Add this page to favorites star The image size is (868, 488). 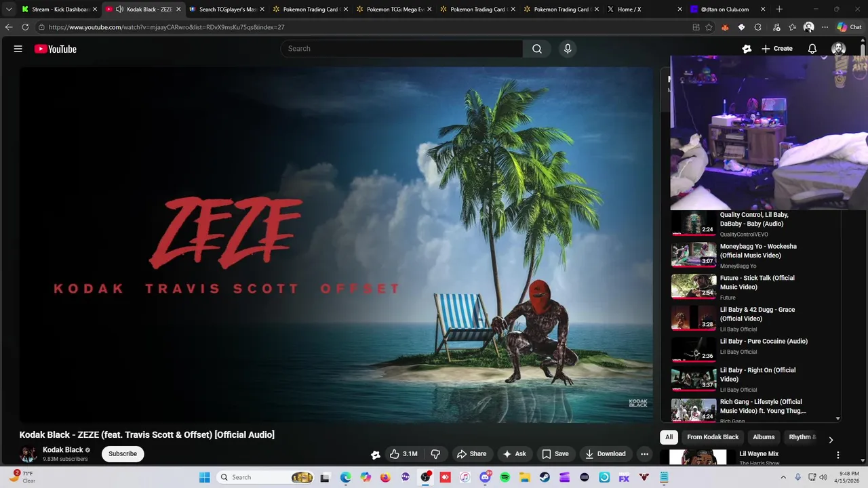tap(709, 27)
